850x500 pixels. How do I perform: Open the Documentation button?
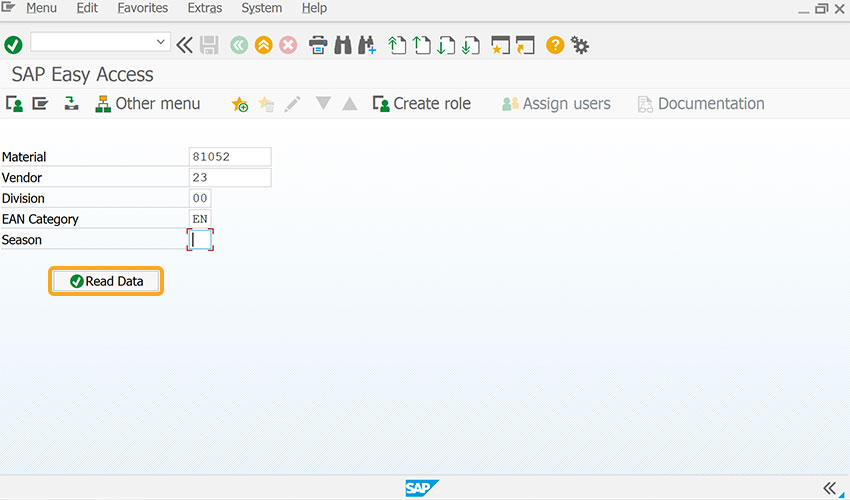[701, 104]
